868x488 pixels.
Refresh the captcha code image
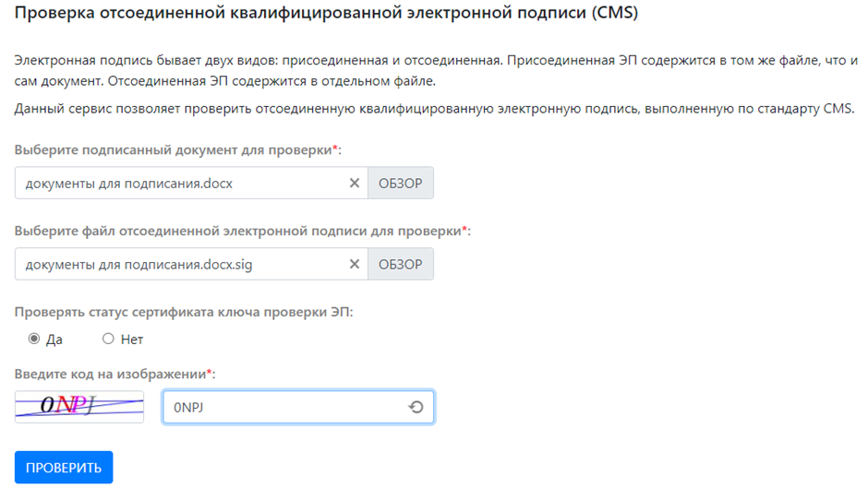point(416,407)
